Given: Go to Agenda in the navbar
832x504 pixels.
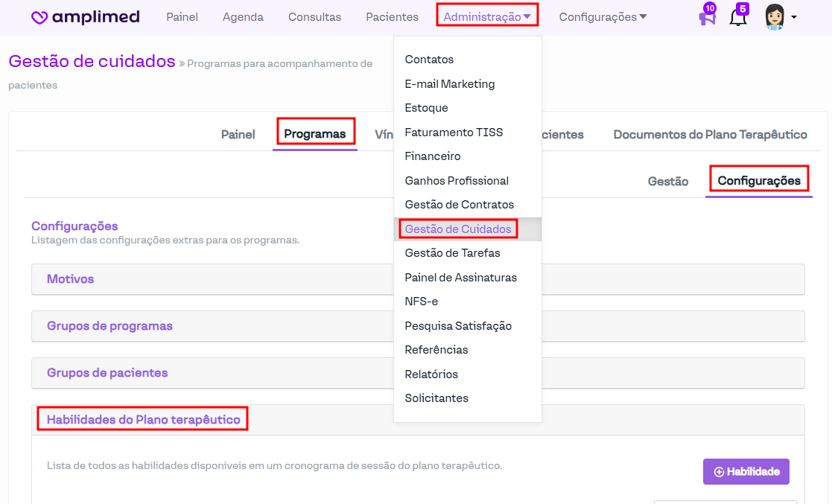Looking at the screenshot, I should coord(243,16).
